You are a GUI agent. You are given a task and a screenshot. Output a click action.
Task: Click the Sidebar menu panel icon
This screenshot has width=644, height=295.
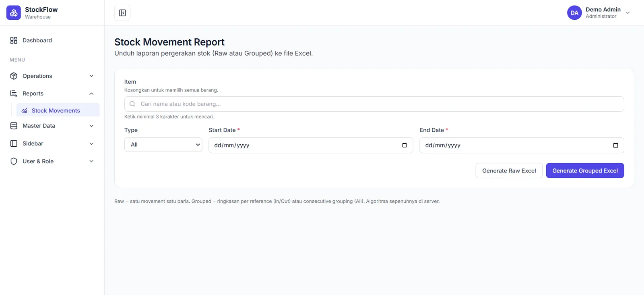tap(14, 143)
